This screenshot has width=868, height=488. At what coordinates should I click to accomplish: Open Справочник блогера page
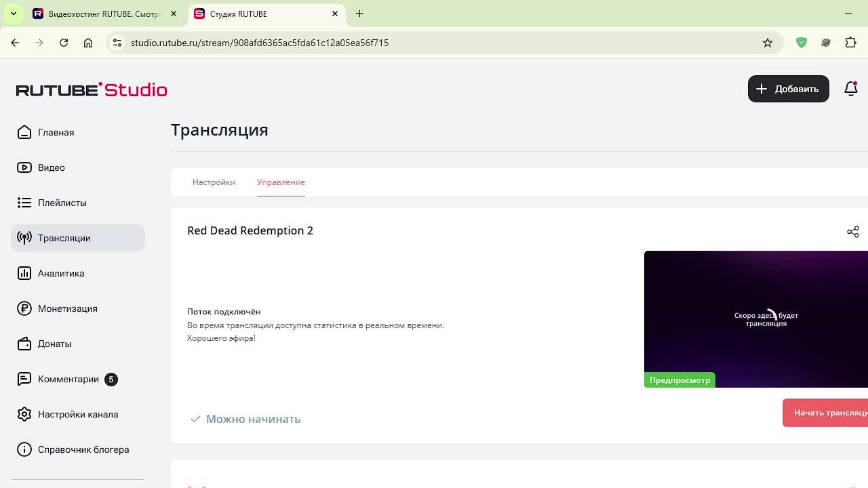[78, 449]
